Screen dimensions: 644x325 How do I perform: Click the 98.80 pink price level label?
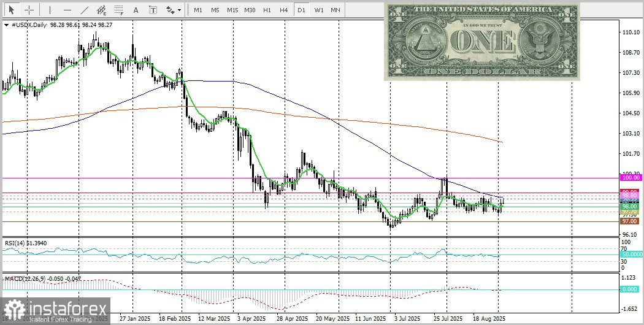[630, 196]
